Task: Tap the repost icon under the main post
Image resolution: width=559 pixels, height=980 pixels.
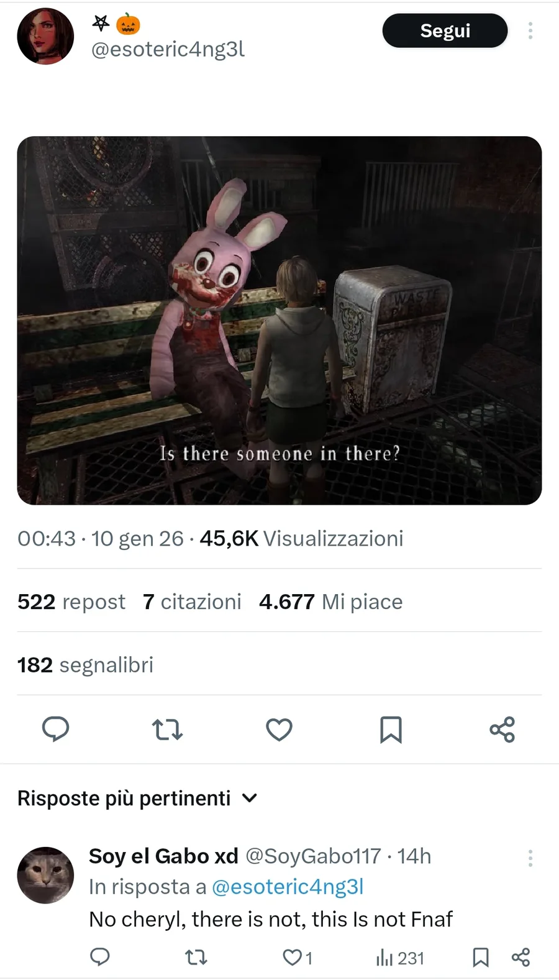Action: point(167,729)
